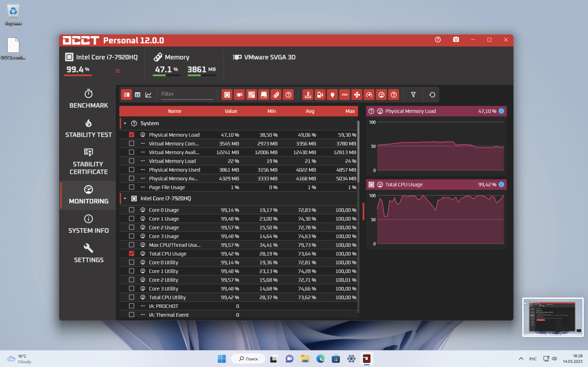Toggle the fan sensor filter

(x=357, y=95)
